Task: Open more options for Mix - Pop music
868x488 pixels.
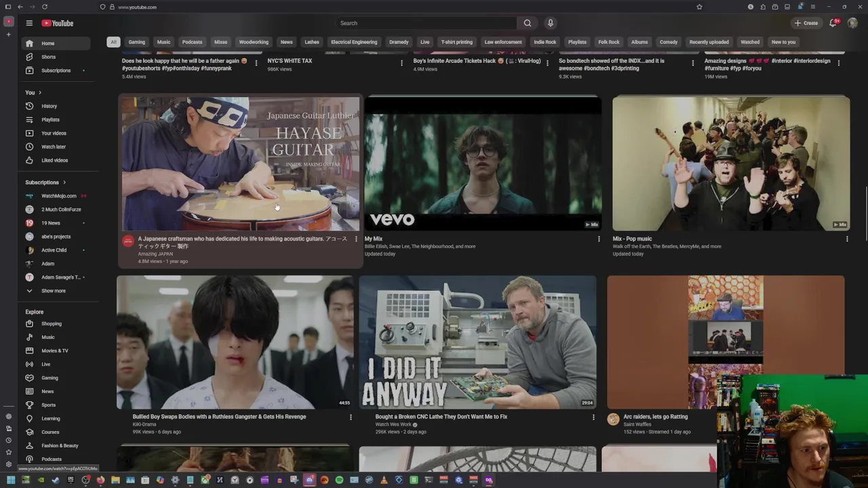Action: click(x=847, y=239)
